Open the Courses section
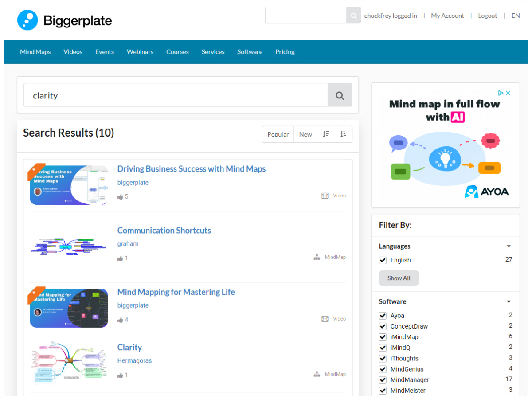 point(177,52)
